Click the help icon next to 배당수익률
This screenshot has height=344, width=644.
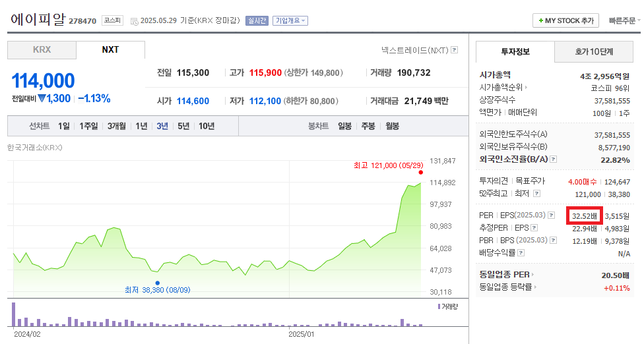(x=521, y=253)
